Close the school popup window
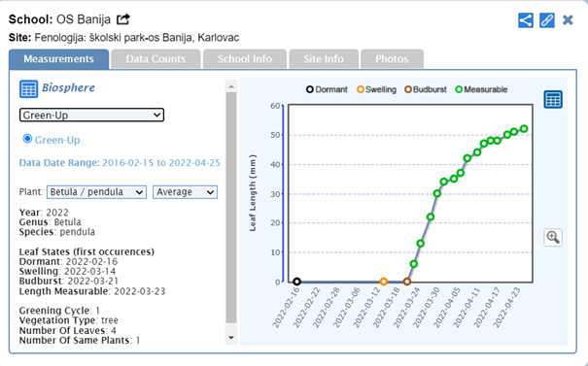Viewport: 588px width, 366px height. (568, 19)
